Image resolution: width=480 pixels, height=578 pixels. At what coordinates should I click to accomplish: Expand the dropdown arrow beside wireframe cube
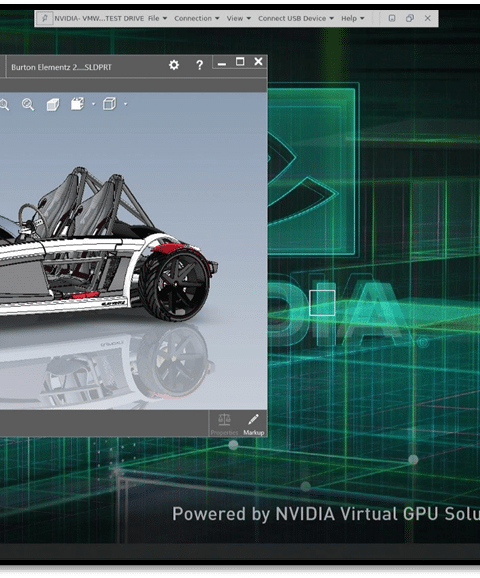pyautogui.click(x=126, y=104)
